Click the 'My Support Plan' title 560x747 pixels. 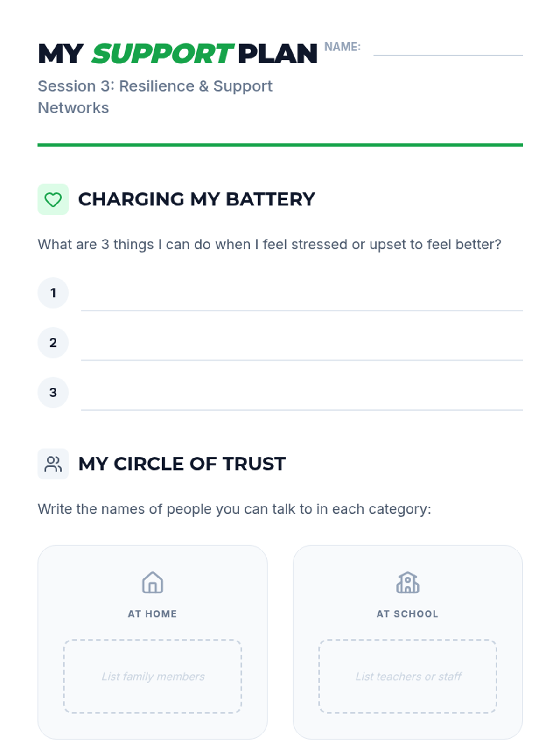coord(177,54)
